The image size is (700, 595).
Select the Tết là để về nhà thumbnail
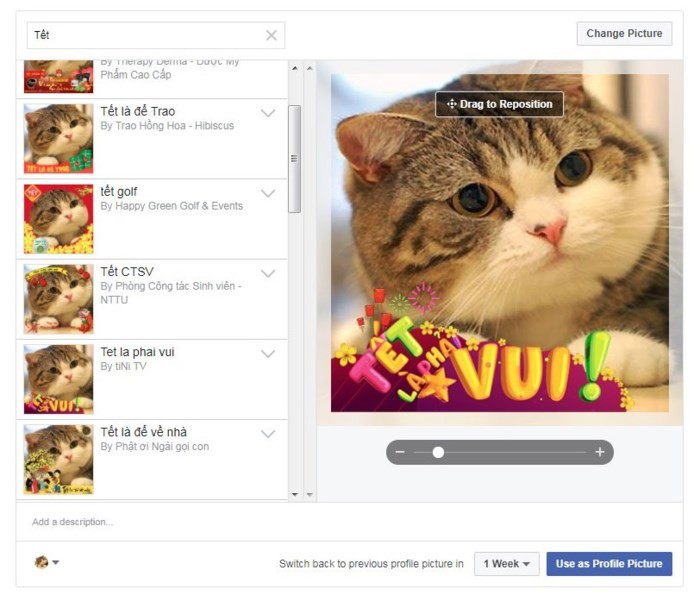coord(58,459)
